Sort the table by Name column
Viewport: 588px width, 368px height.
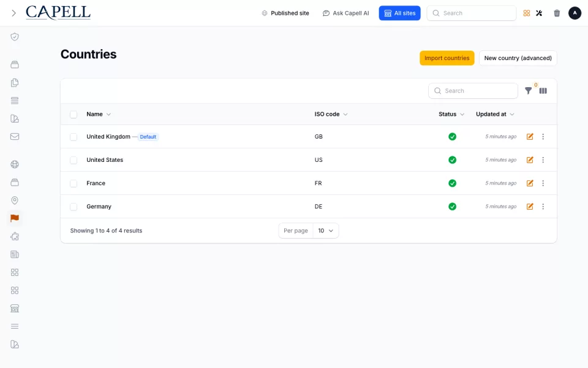(x=99, y=114)
